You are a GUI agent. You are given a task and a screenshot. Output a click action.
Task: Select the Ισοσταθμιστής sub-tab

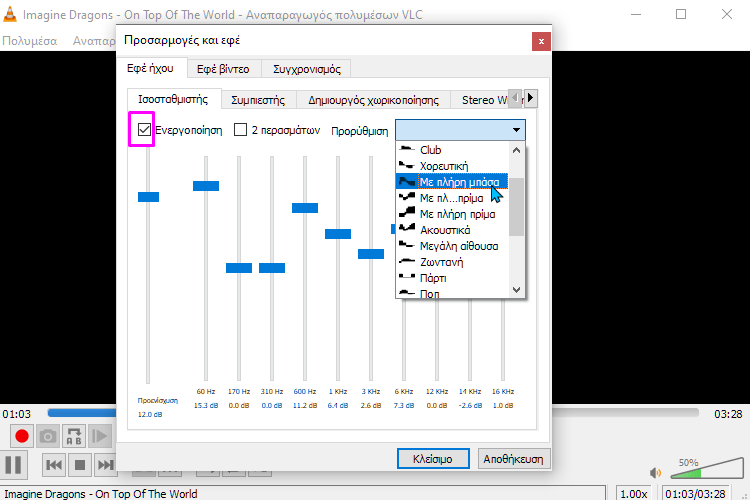pyautogui.click(x=173, y=99)
